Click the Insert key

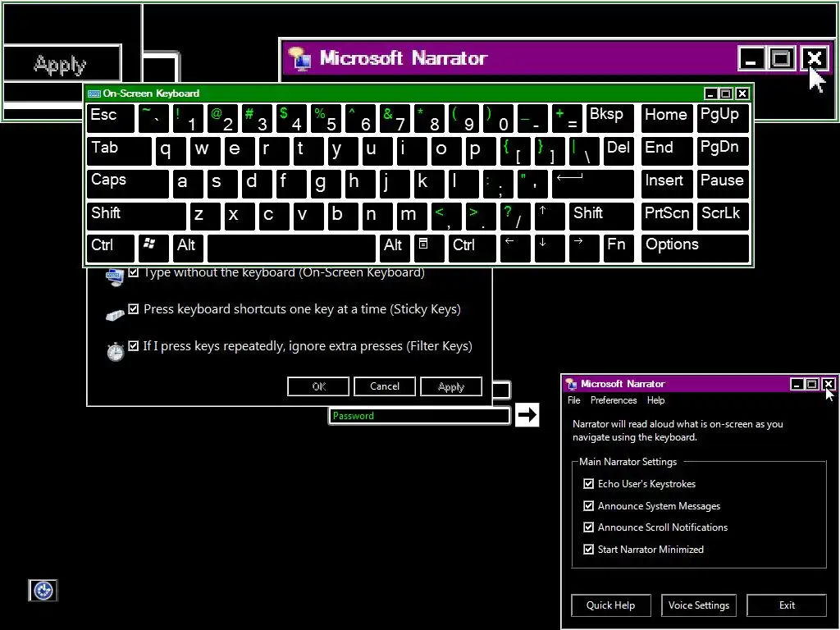click(x=666, y=183)
